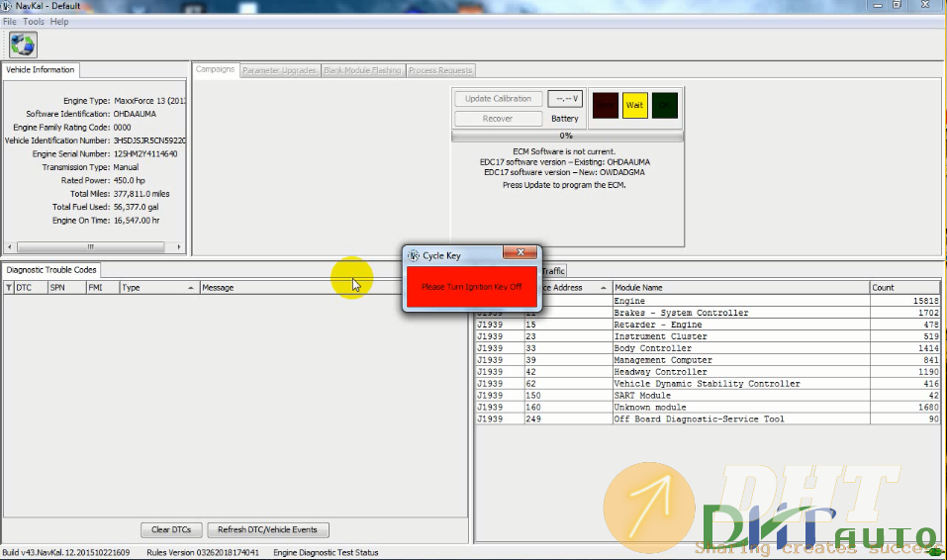Click Rules Version in the status bar
Image resolution: width=947 pixels, height=560 pixels.
[203, 553]
